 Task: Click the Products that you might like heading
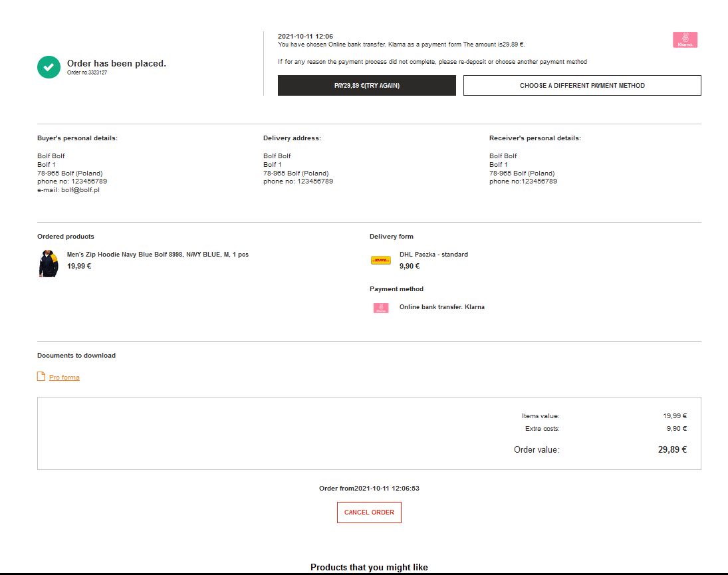[369, 567]
